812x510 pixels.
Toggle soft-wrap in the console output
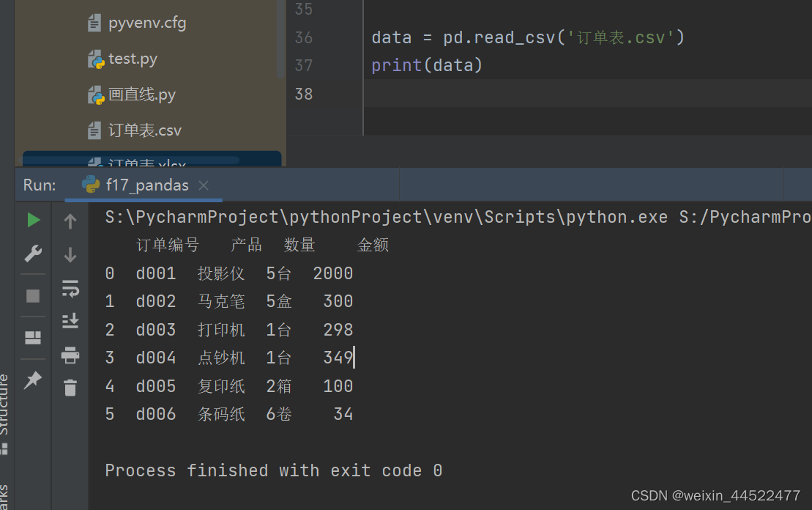70,288
